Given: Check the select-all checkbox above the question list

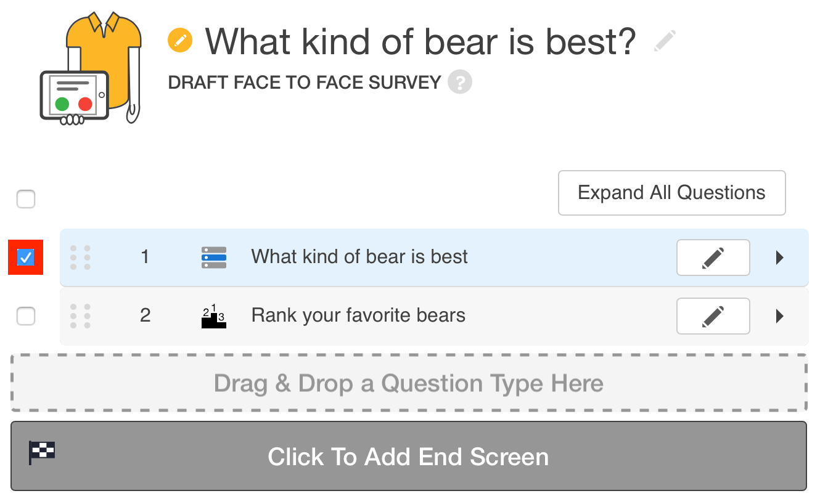Looking at the screenshot, I should tap(25, 198).
